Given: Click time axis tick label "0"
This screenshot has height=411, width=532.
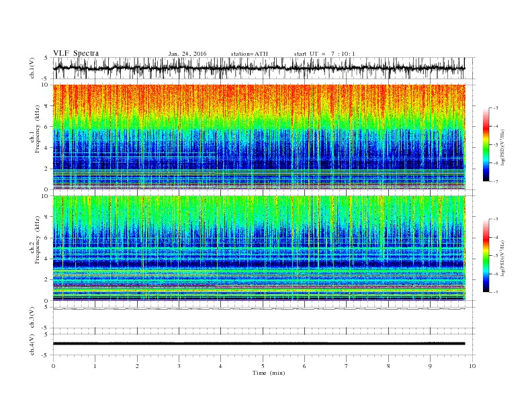Looking at the screenshot, I should pyautogui.click(x=53, y=366).
